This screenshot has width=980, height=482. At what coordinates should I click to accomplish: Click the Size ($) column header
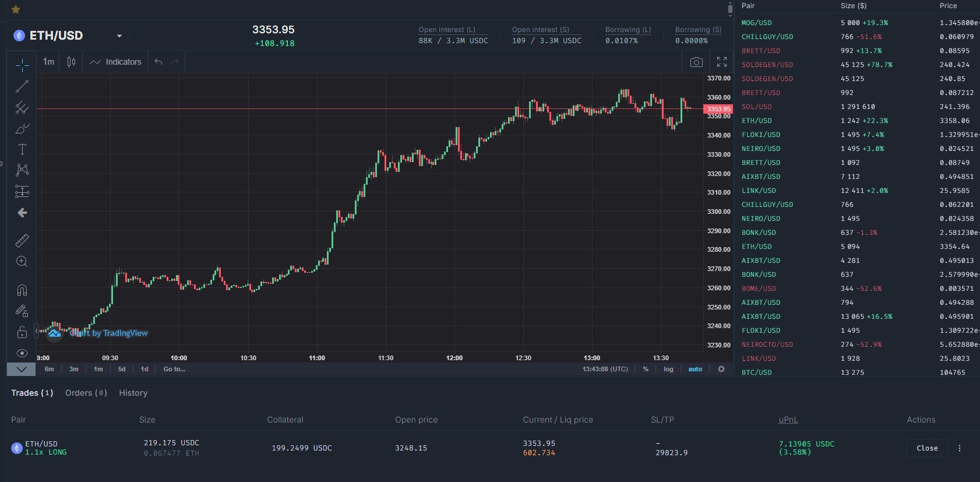click(x=854, y=6)
